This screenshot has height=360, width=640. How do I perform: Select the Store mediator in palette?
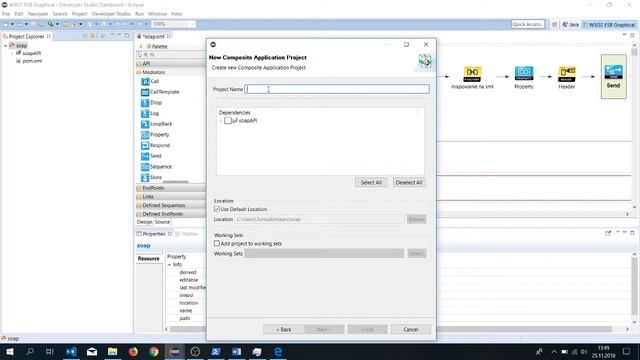[x=151, y=177]
